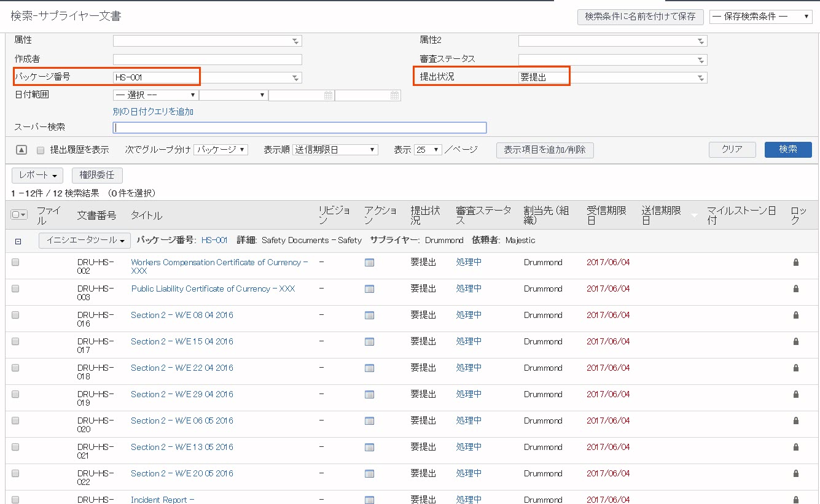820x504 pixels.
Task: Click action icon for Section 2 – W/E 06 05 2016
Action: (x=369, y=421)
